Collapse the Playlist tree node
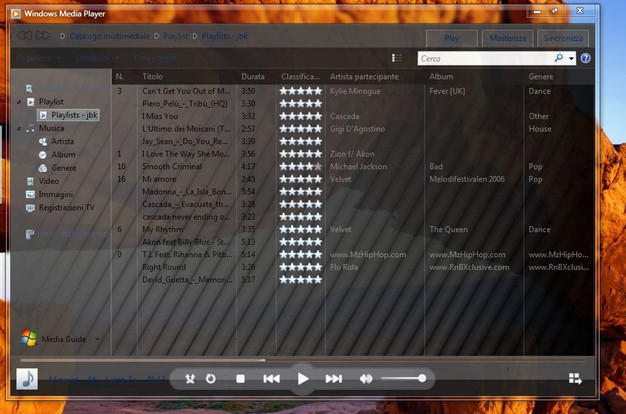Image resolution: width=626 pixels, height=414 pixels. (19, 102)
